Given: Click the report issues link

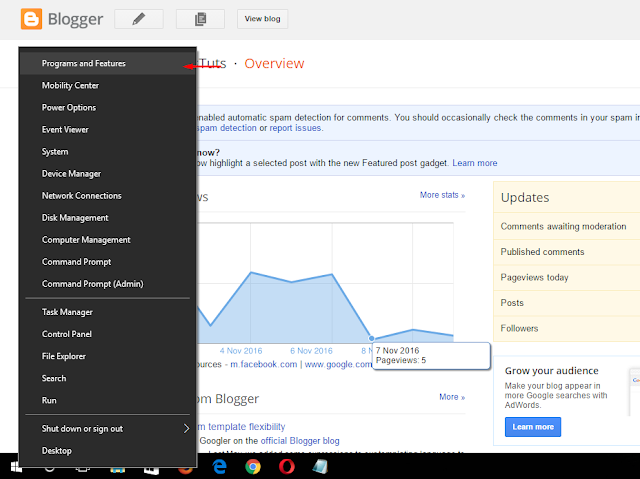Looking at the screenshot, I should click(296, 128).
